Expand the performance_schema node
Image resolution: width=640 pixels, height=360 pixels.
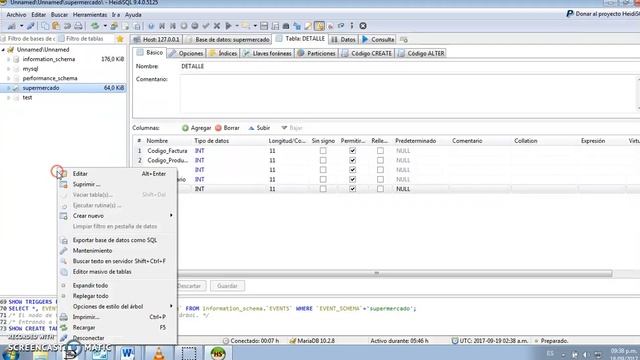tap(9, 78)
